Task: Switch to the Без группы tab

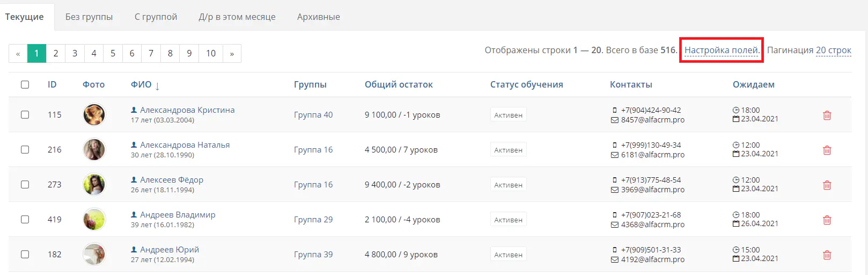Action: click(x=89, y=17)
